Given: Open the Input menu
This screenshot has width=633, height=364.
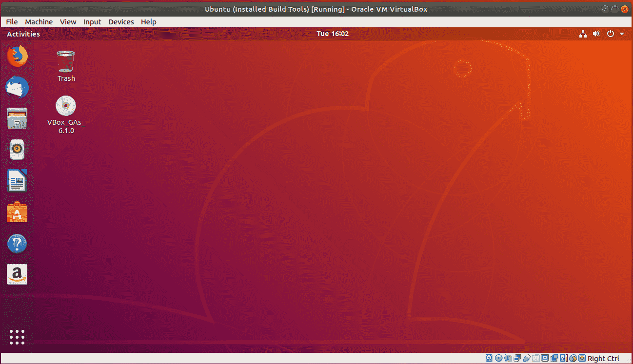Looking at the screenshot, I should [x=92, y=21].
